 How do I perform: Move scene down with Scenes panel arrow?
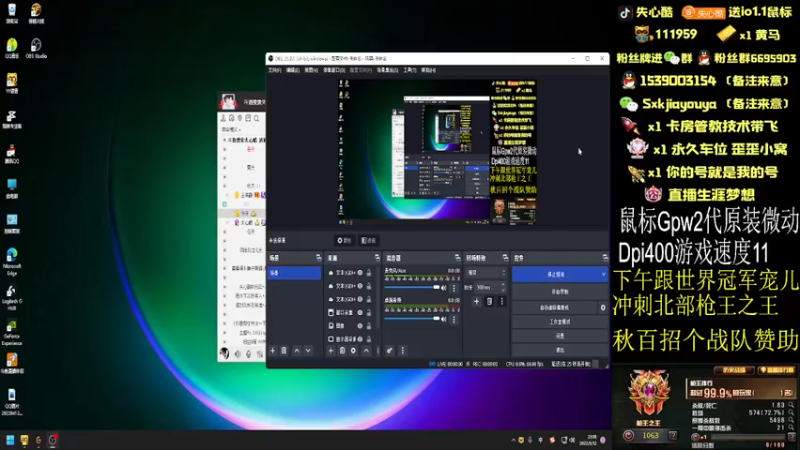[x=308, y=351]
